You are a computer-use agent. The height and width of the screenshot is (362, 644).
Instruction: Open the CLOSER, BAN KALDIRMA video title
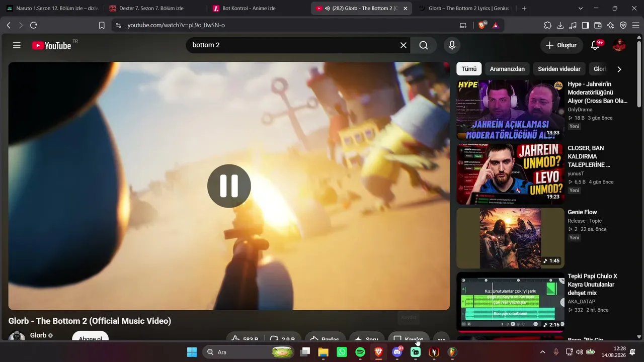pyautogui.click(x=590, y=156)
